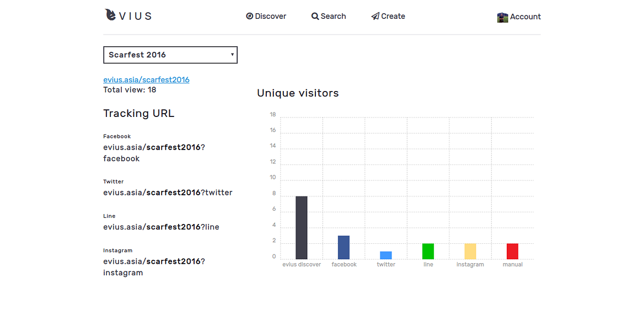
Task: Click the small 'Line' tracking label
Action: pyautogui.click(x=109, y=216)
